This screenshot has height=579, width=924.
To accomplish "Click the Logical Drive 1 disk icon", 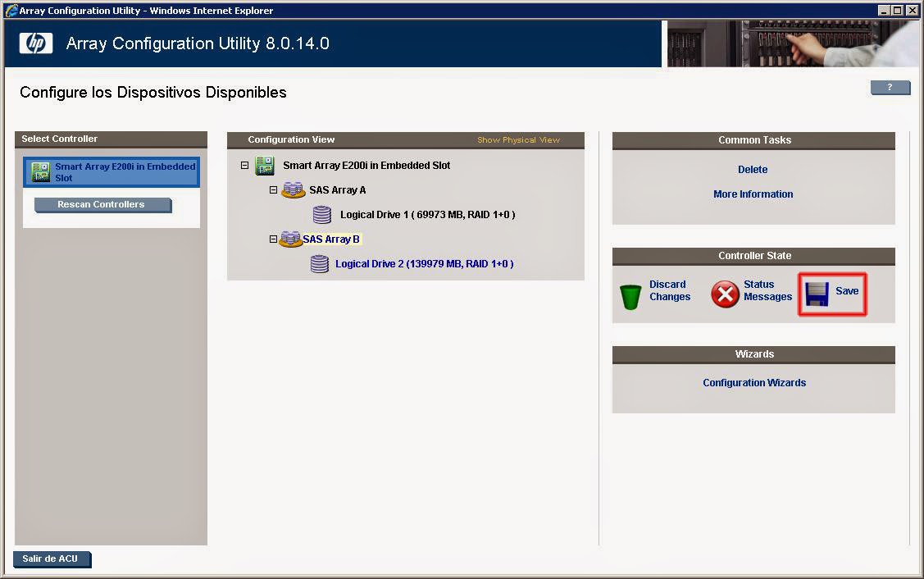I will click(x=321, y=215).
